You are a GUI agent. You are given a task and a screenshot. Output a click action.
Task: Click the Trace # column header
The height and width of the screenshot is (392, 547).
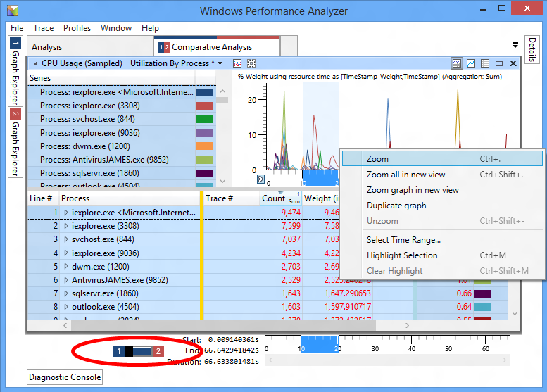click(x=232, y=198)
